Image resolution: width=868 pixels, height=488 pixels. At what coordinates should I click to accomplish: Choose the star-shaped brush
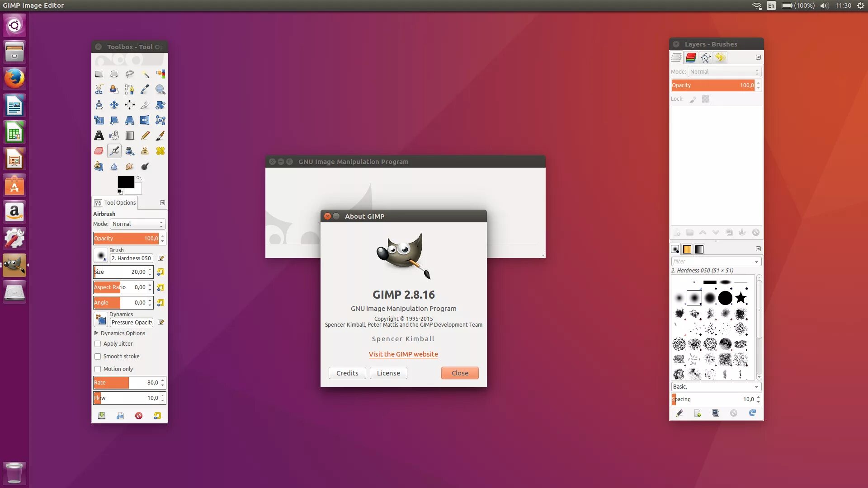point(741,298)
